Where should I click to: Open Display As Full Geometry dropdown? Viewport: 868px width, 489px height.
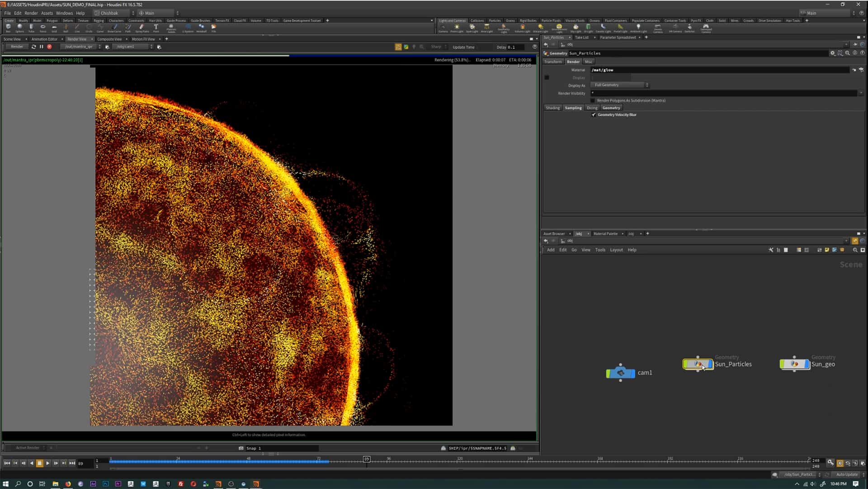tap(620, 85)
